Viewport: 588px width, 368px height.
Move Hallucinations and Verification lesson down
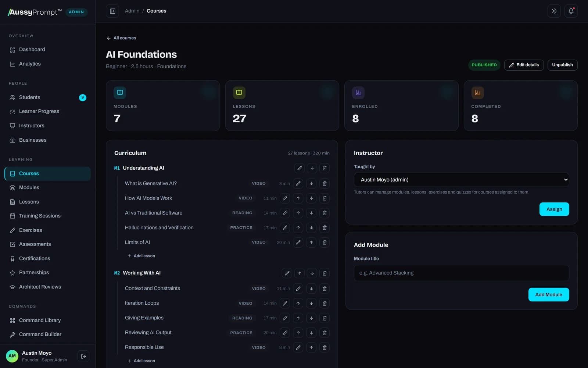click(x=311, y=228)
